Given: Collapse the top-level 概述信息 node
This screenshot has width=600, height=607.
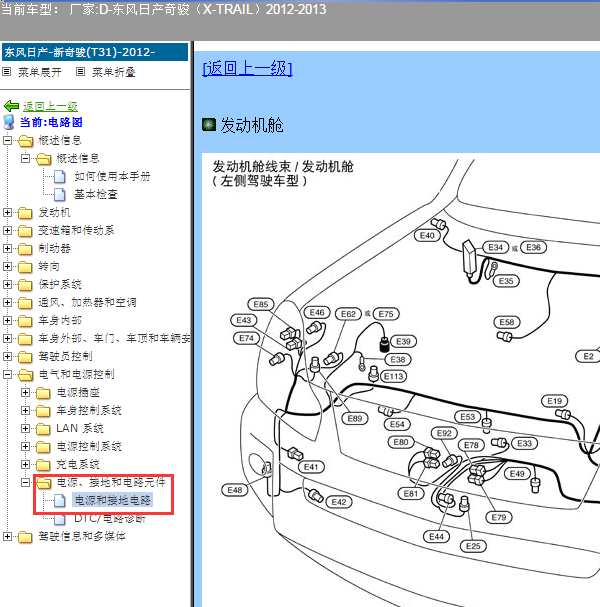Looking at the screenshot, I should tap(7, 140).
